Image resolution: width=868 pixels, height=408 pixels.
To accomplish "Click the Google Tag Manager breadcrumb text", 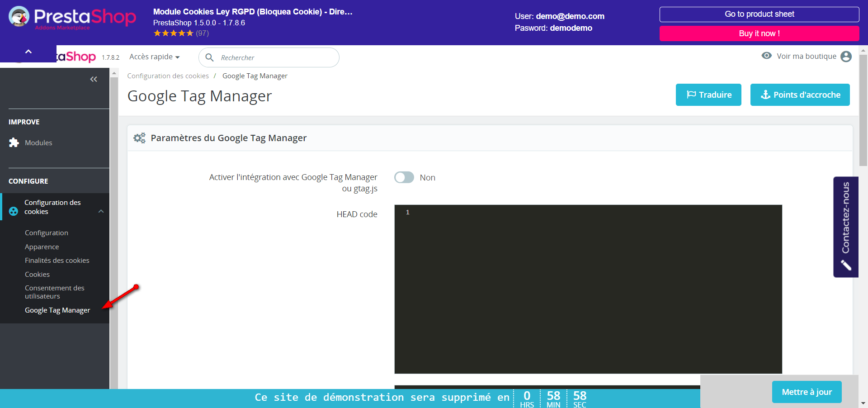I will (x=255, y=76).
